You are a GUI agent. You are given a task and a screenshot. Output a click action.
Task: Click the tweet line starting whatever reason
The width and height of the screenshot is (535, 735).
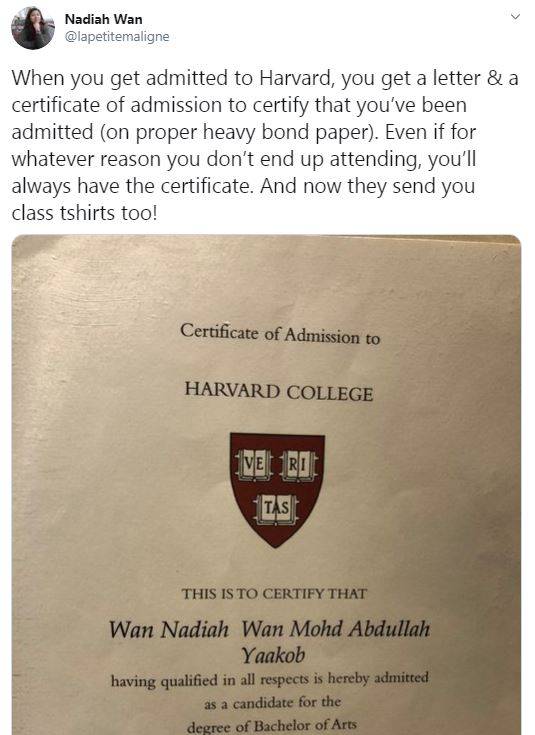tap(244, 159)
